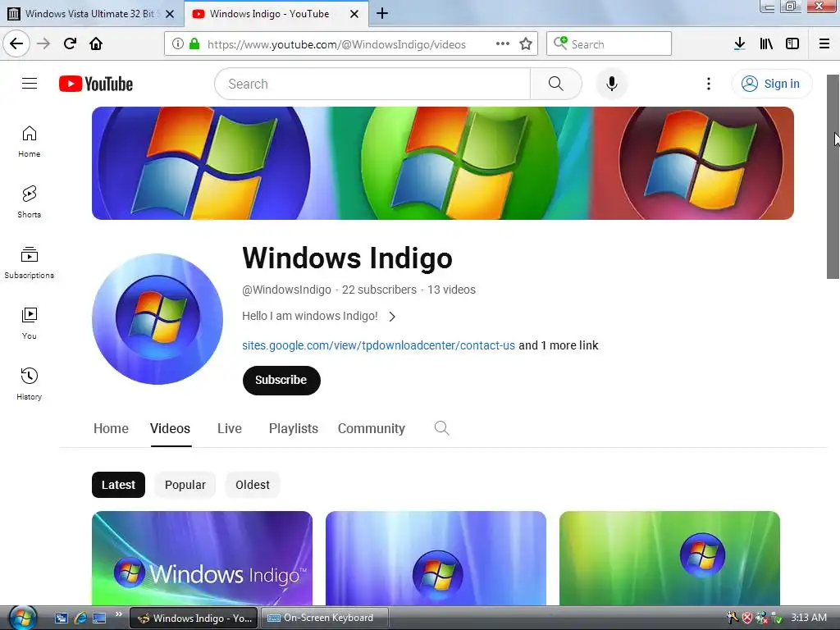840x630 pixels.
Task: Open the browser home page icon
Action: point(96,43)
